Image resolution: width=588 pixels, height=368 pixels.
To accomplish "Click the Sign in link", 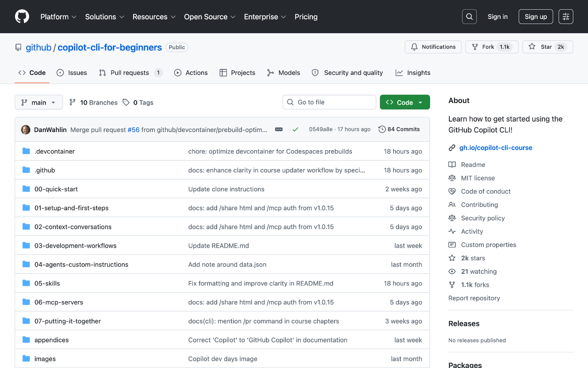I will point(498,17).
